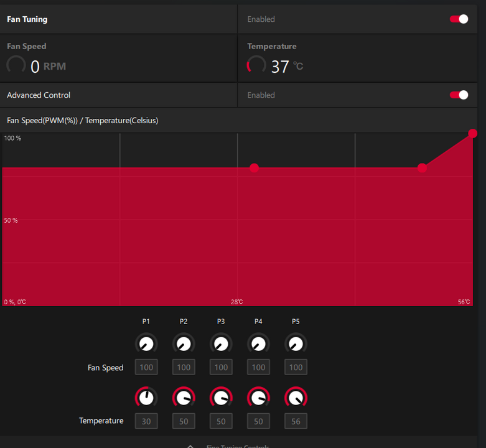Click the P1 temperature field showing 30

tap(146, 421)
